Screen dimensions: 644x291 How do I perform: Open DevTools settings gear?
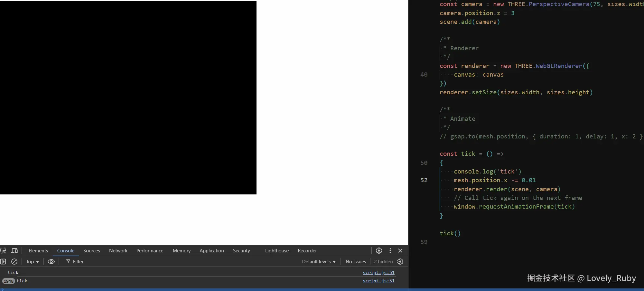pos(379,250)
